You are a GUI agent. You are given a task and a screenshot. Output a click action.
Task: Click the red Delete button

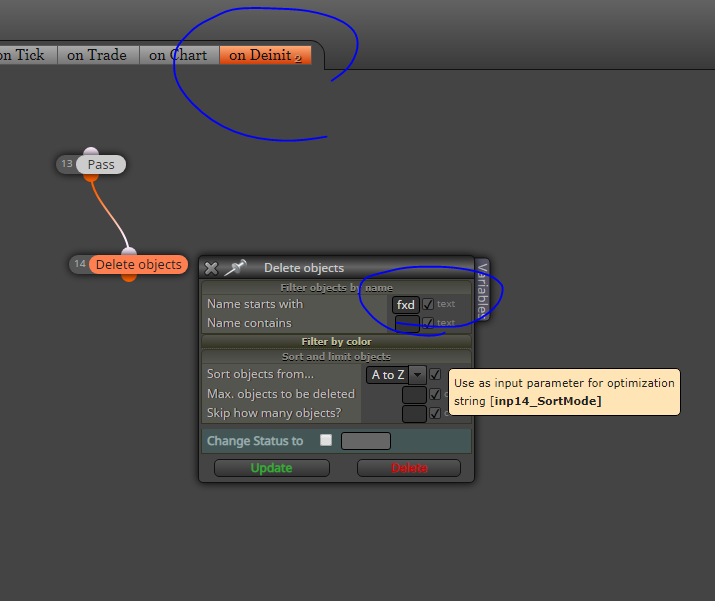click(x=409, y=468)
